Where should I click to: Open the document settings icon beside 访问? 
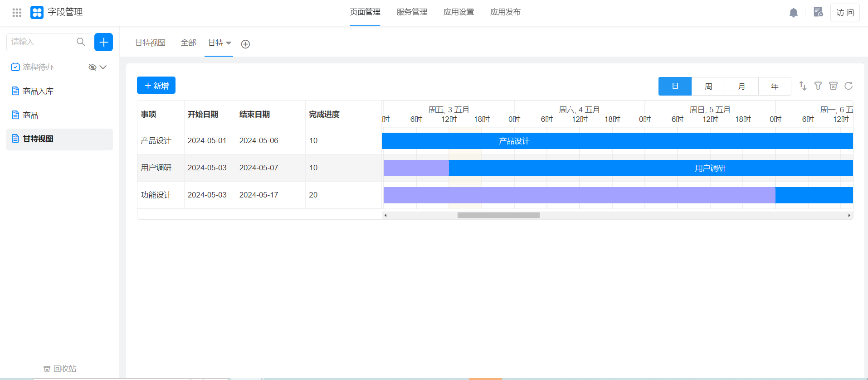pos(818,12)
